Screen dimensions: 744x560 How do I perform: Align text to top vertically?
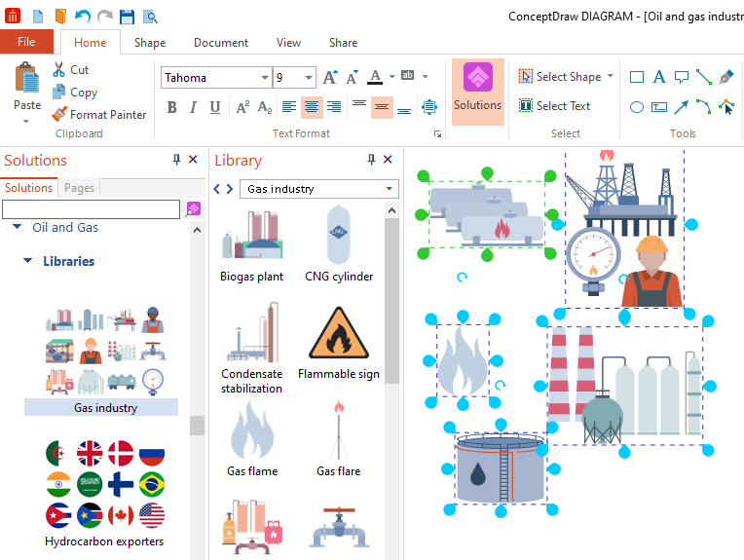(x=359, y=103)
